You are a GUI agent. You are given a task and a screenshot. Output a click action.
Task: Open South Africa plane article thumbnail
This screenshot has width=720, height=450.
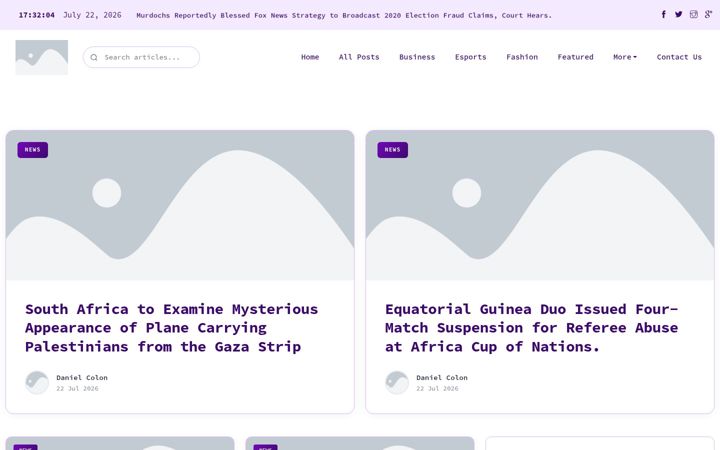(180, 205)
